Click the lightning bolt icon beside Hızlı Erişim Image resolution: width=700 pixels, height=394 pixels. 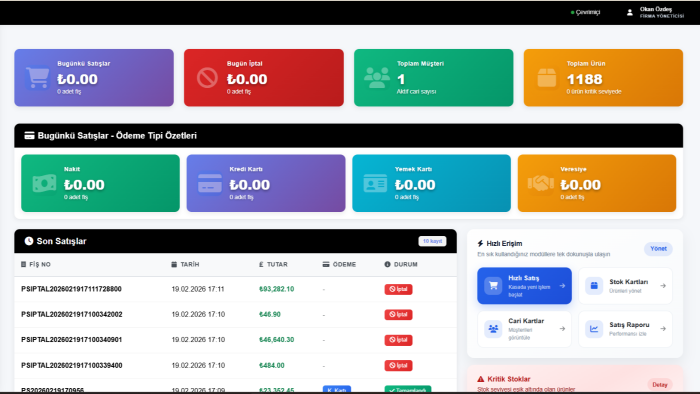[x=480, y=244]
